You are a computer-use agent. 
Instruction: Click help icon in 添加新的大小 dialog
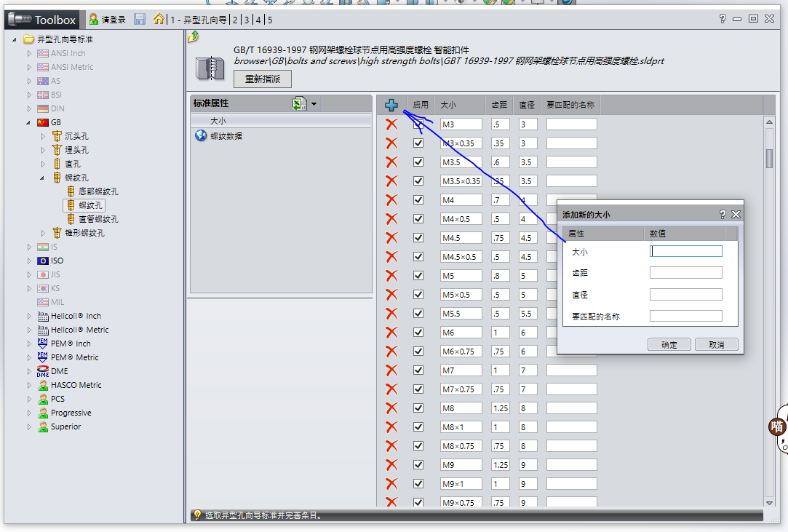tap(723, 214)
